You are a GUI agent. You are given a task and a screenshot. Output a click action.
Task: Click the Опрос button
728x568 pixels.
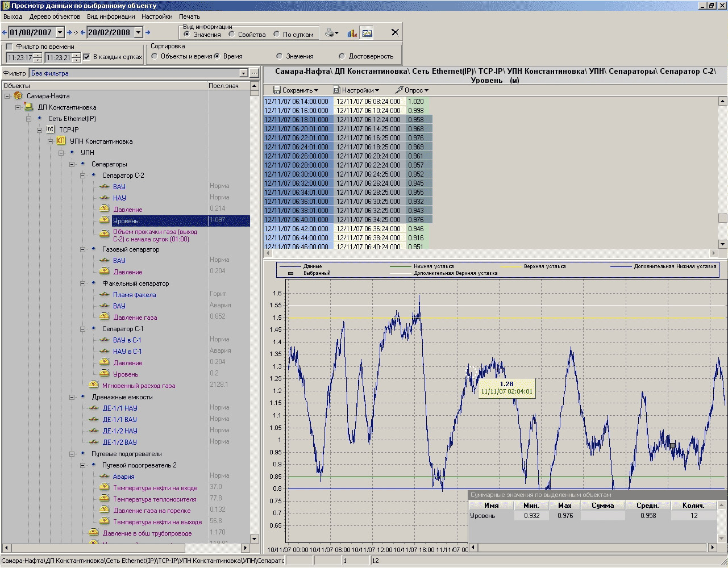pyautogui.click(x=413, y=90)
